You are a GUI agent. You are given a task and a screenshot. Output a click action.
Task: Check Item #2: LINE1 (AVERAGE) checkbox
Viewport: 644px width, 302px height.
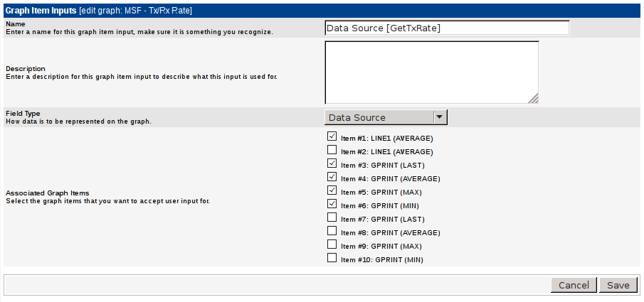point(332,150)
